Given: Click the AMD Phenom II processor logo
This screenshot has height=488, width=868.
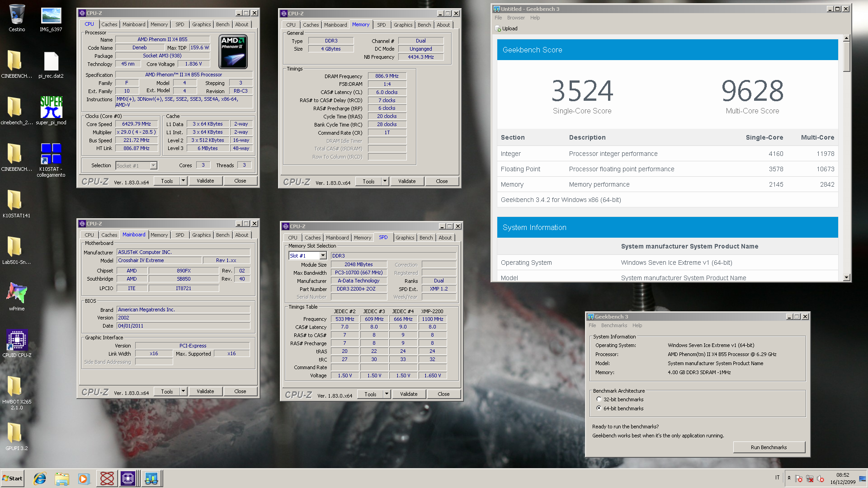Looking at the screenshot, I should pyautogui.click(x=233, y=52).
